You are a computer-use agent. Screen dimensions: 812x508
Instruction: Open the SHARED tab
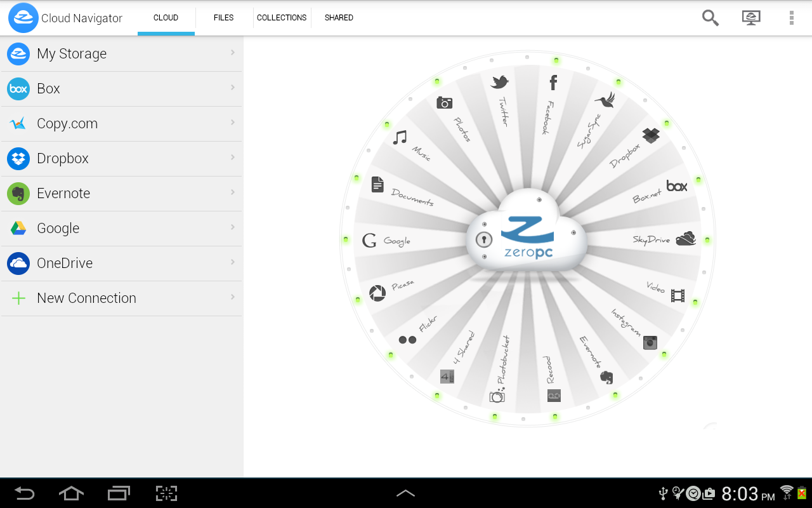coord(339,18)
